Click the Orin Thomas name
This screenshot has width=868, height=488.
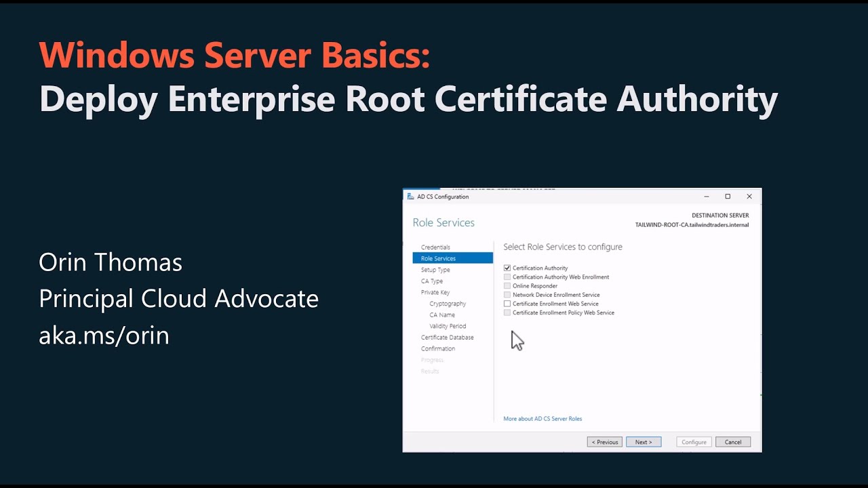111,262
